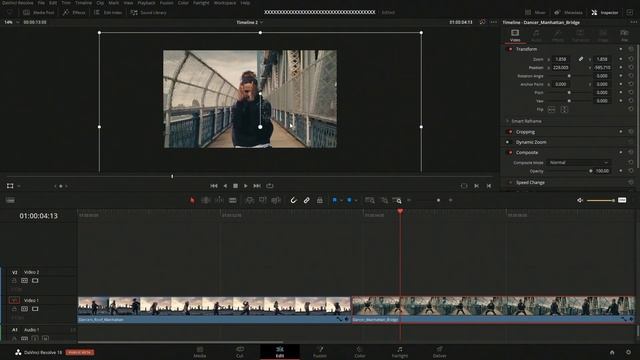Image resolution: width=640 pixels, height=360 pixels.
Task: Click the viewer Transform overlay icon
Action: click(x=10, y=186)
